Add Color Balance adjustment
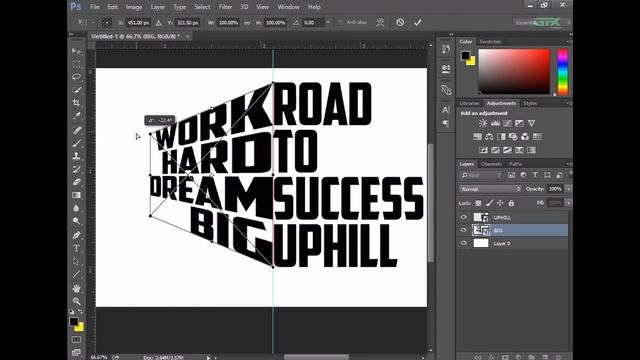 point(489,137)
